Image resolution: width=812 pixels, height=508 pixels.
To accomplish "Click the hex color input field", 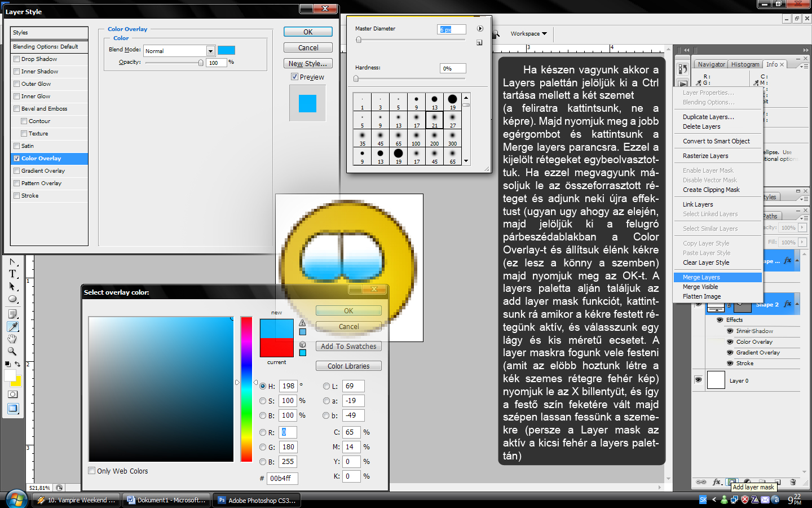I will [x=282, y=478].
